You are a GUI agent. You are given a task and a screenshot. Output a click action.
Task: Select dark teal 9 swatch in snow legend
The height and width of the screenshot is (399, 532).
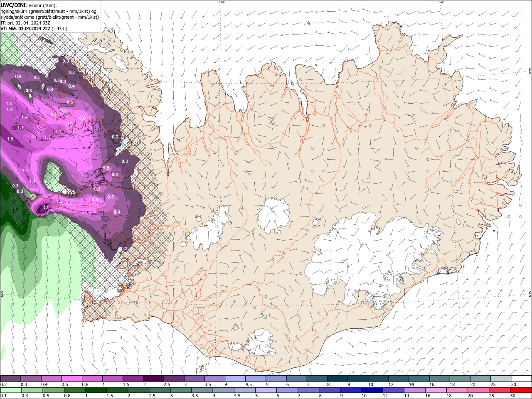click(x=357, y=378)
